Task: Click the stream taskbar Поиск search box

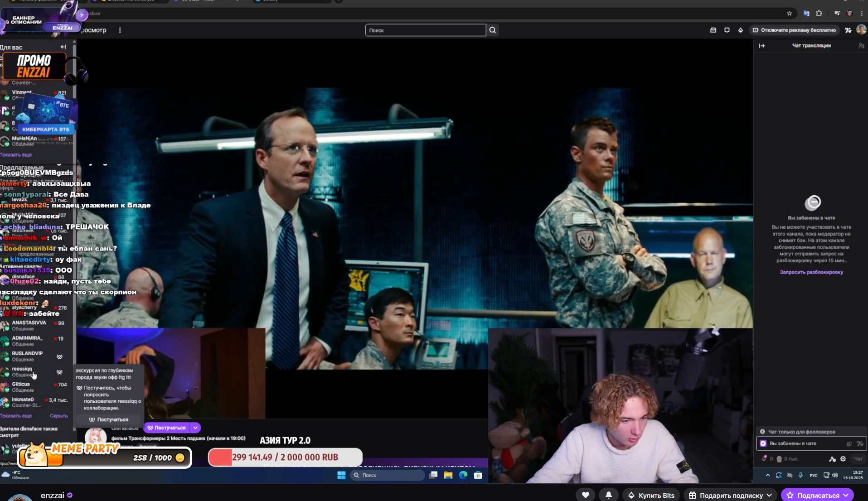Action: coord(388,475)
